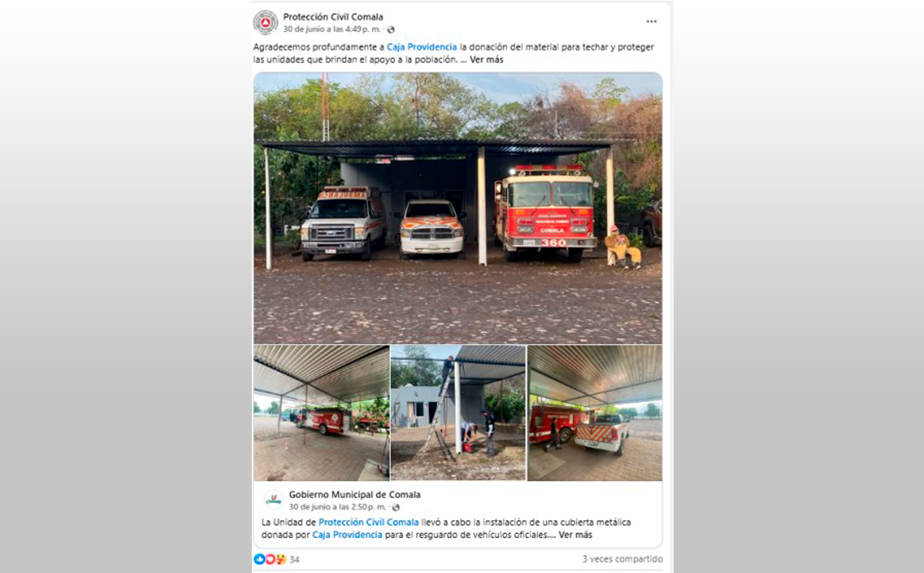This screenshot has width=924, height=573.
Task: Follow the Caja Providencia link in top post
Action: tap(421, 47)
